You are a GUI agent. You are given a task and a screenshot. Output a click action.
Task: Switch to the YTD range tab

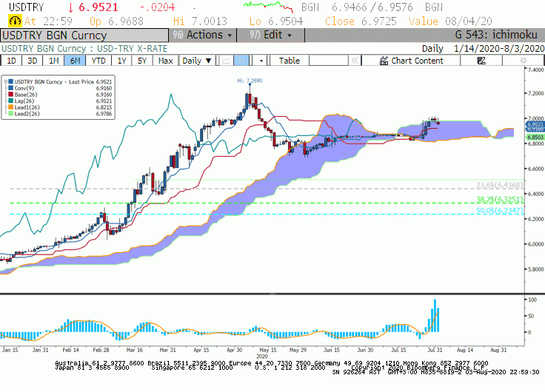click(98, 61)
